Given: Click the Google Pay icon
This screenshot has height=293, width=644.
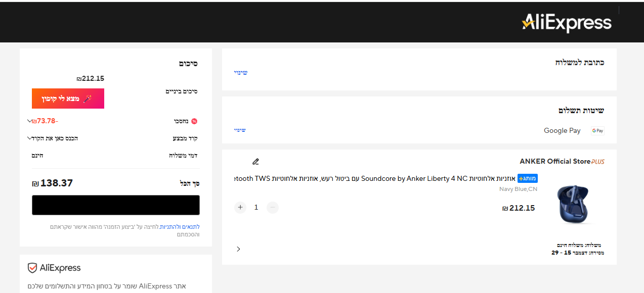Looking at the screenshot, I should tap(597, 131).
